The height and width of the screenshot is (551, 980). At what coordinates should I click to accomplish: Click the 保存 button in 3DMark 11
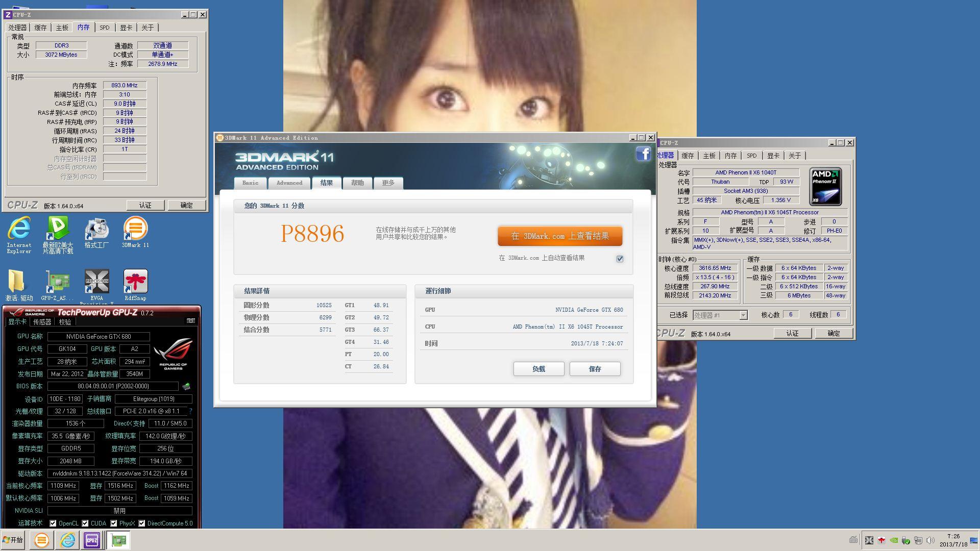pyautogui.click(x=595, y=369)
